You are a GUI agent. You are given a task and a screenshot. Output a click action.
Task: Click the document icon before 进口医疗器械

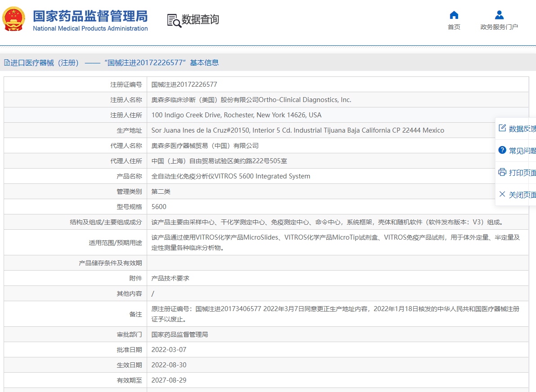coord(7,62)
